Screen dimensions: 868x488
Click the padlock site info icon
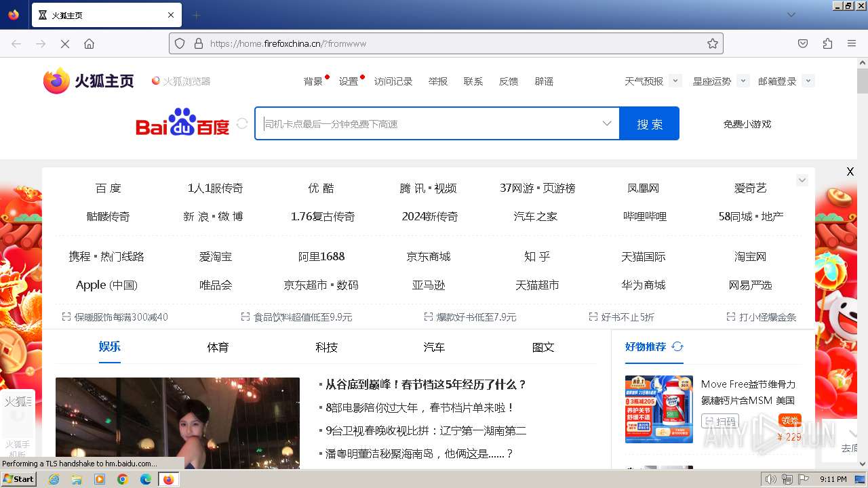tap(199, 43)
